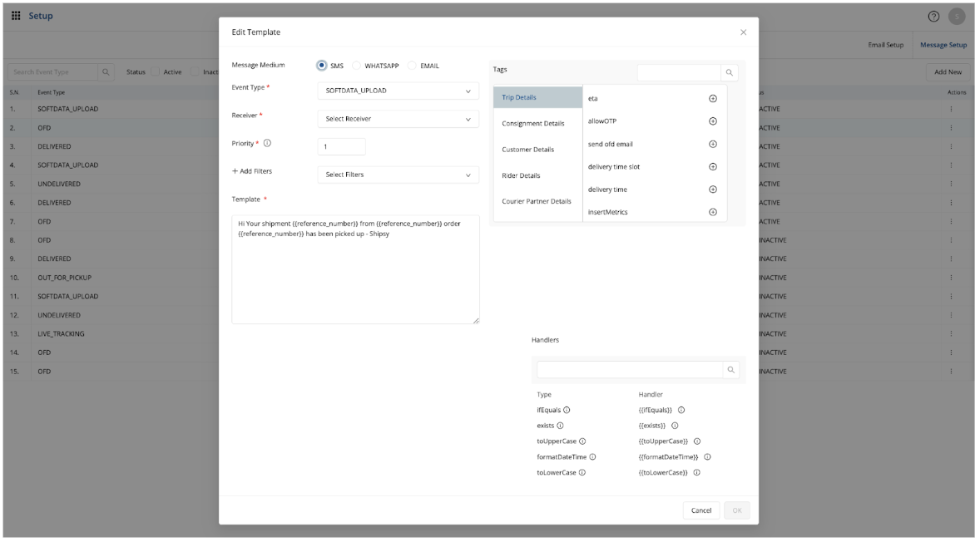The image size is (980, 542).
Task: Click the Tags search magnifier icon
Action: click(729, 73)
